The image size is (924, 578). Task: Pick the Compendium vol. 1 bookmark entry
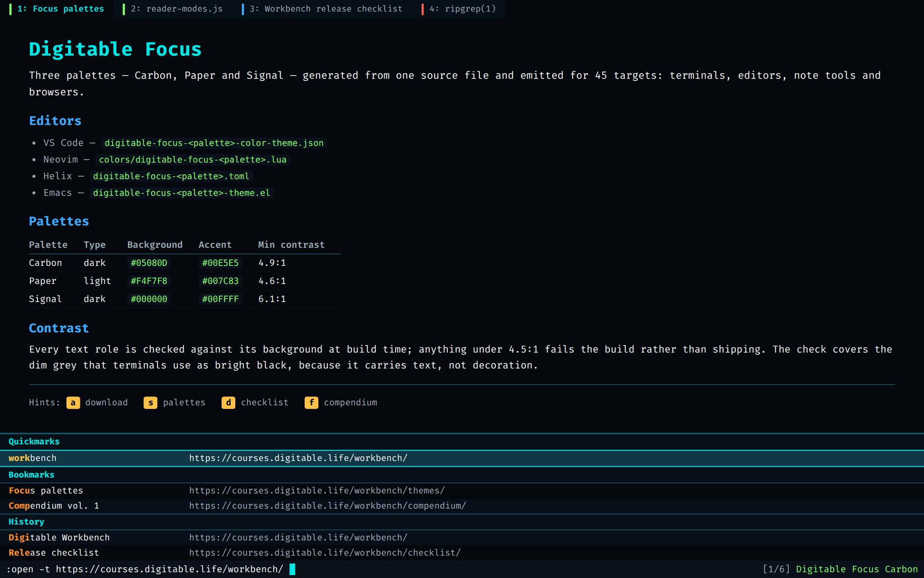pos(462,506)
